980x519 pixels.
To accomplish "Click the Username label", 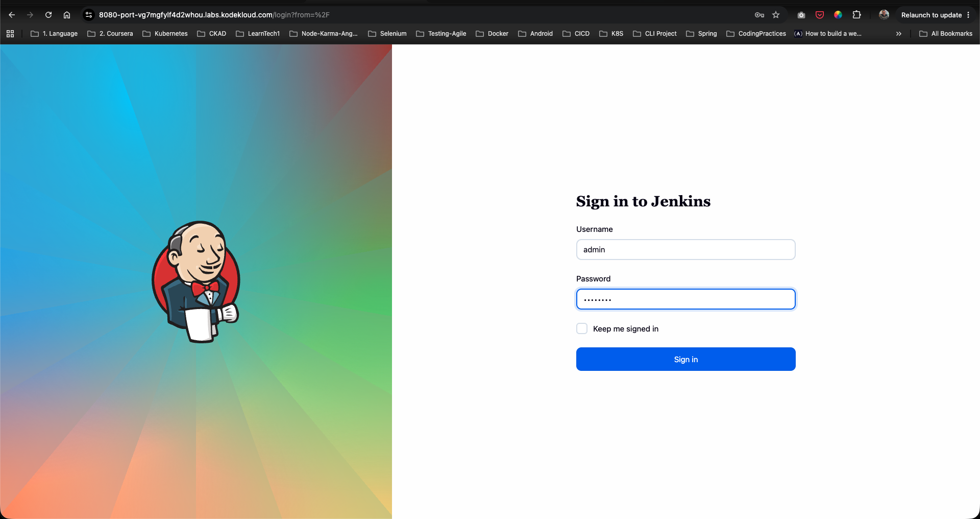I will [x=595, y=229].
